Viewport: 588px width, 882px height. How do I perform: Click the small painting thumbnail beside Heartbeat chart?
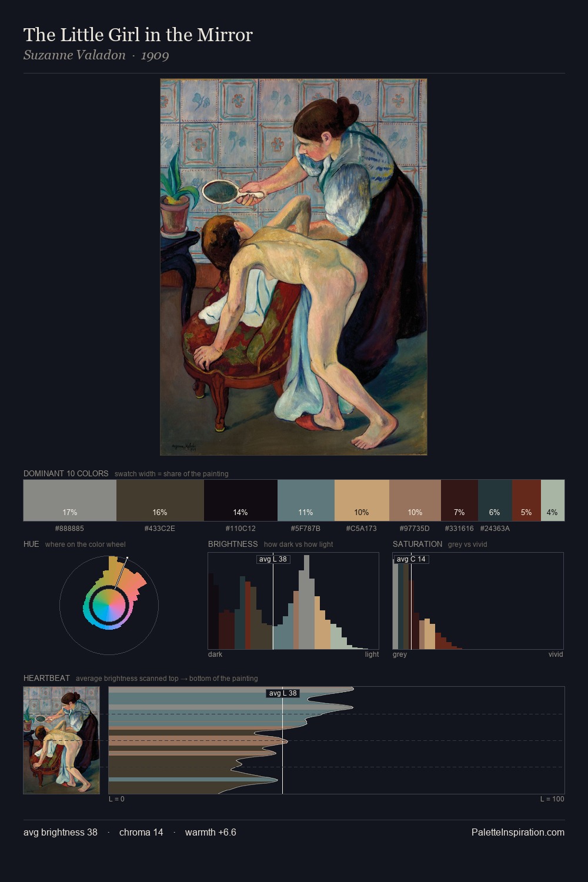pyautogui.click(x=61, y=740)
